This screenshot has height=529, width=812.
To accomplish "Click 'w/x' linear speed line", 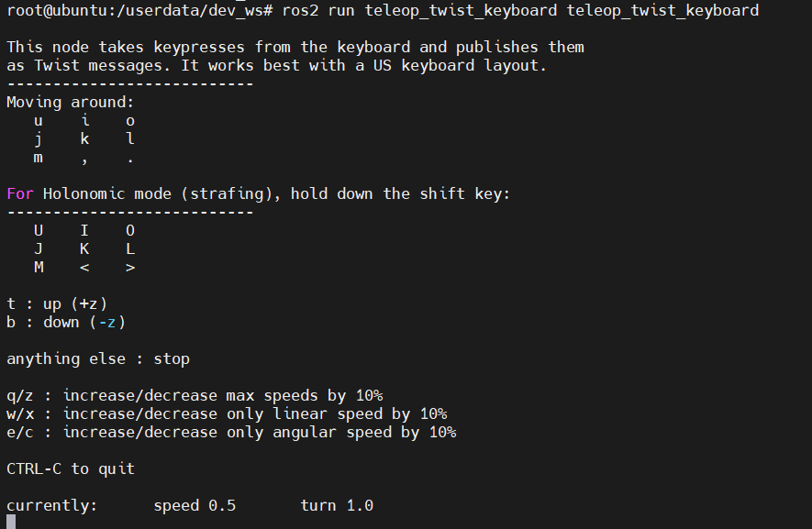I will tap(227, 414).
